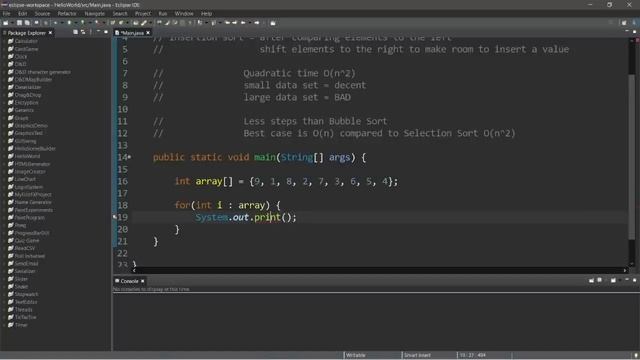Select the LineChart project
640x360 pixels.
[x=25, y=179]
